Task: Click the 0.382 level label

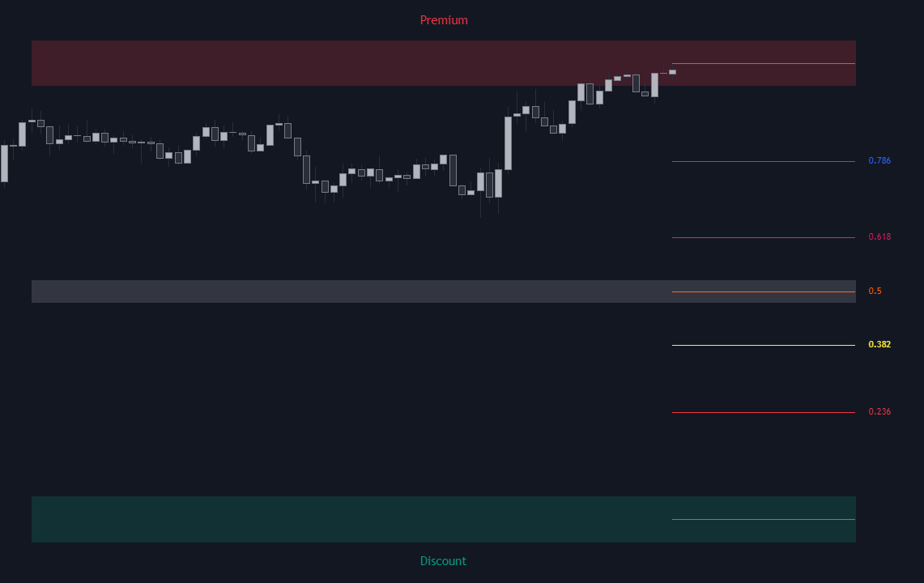Action: click(879, 344)
